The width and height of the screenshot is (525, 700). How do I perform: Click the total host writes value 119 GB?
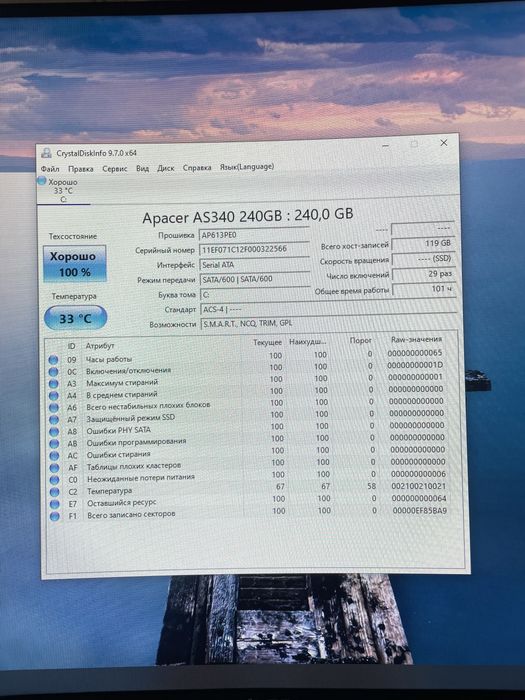423,244
